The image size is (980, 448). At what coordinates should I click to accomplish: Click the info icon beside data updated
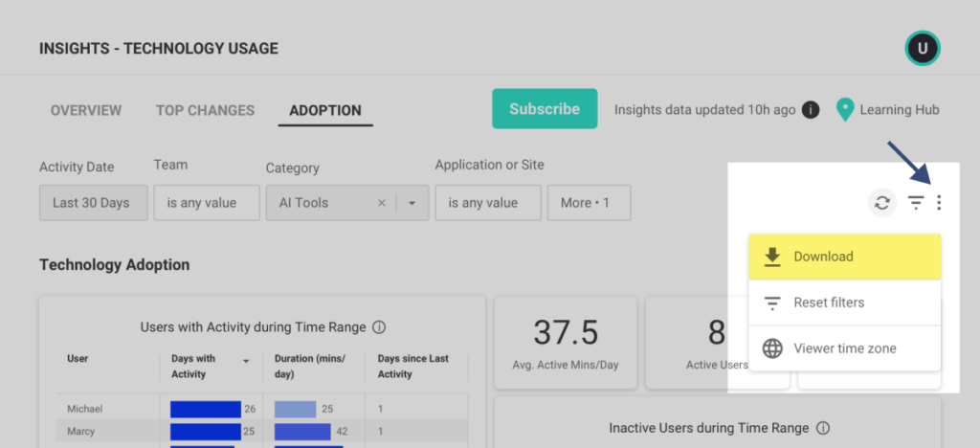point(811,110)
